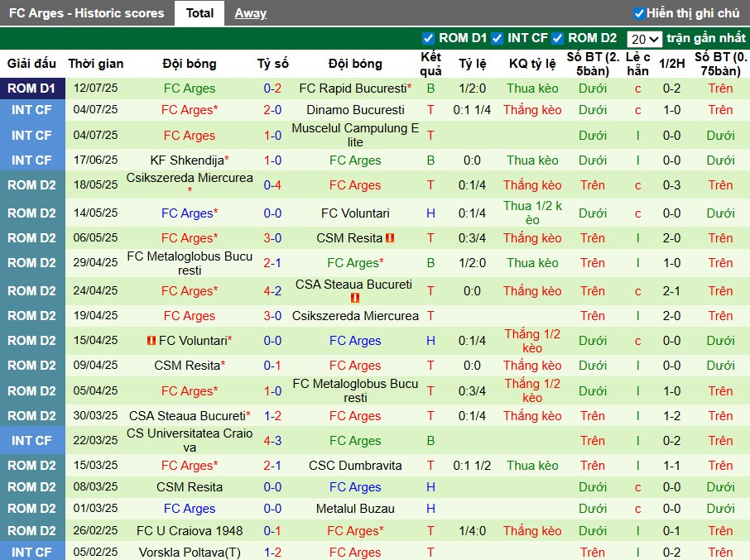Open FC Metaloglobus Bucuresti on 29/04/25

(x=190, y=263)
